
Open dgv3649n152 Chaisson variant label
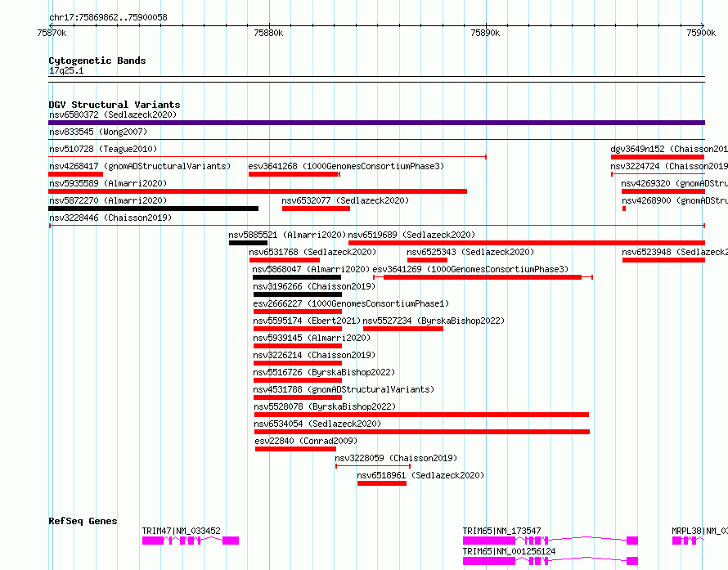click(669, 149)
